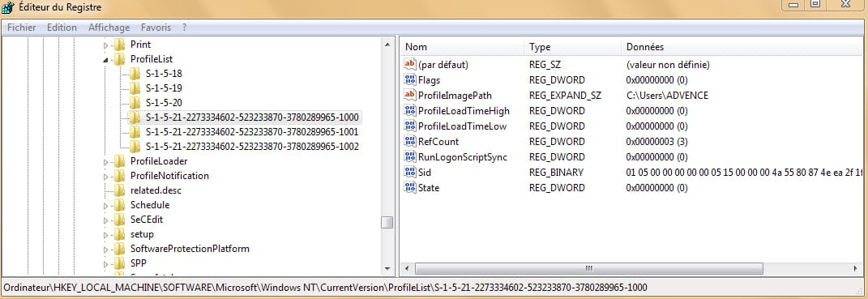Click the SeCEdit folder icon
The width and height of the screenshot is (868, 299).
point(120,220)
